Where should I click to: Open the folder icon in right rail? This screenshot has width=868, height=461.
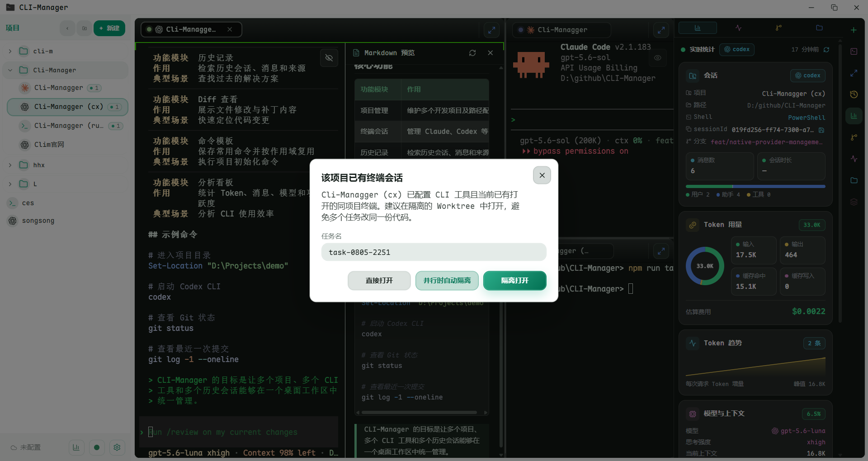(x=854, y=180)
